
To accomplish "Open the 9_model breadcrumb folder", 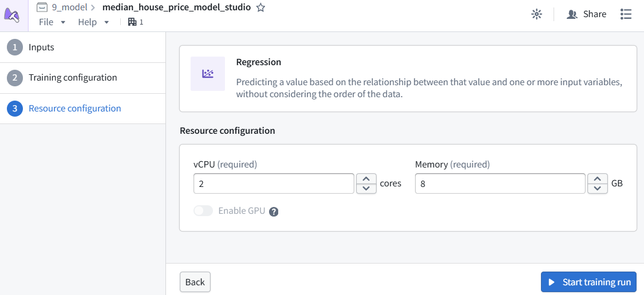I will pos(69,7).
